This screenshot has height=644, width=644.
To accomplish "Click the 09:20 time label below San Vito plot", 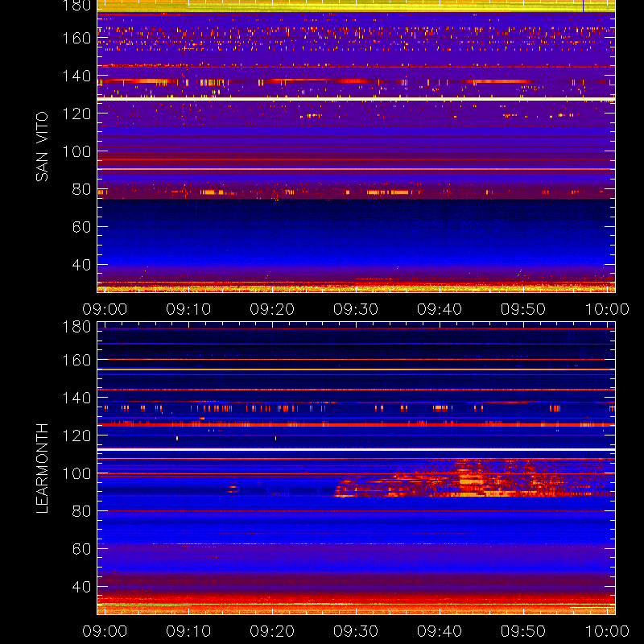I will pyautogui.click(x=272, y=309).
